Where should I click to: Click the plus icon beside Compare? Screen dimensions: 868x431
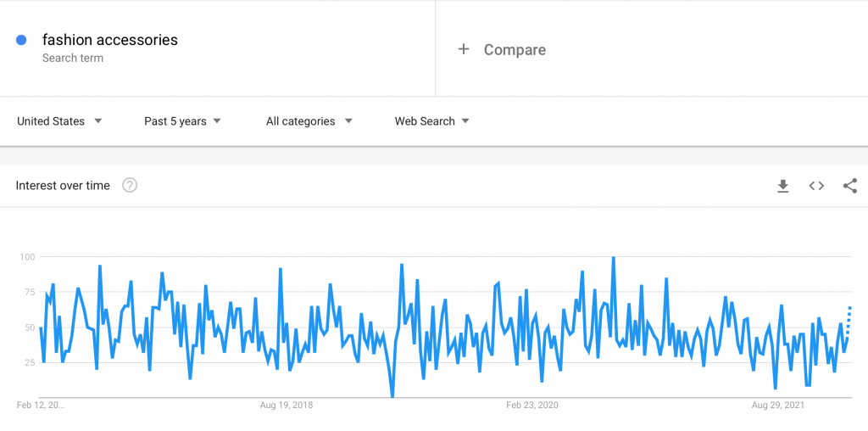pyautogui.click(x=464, y=49)
